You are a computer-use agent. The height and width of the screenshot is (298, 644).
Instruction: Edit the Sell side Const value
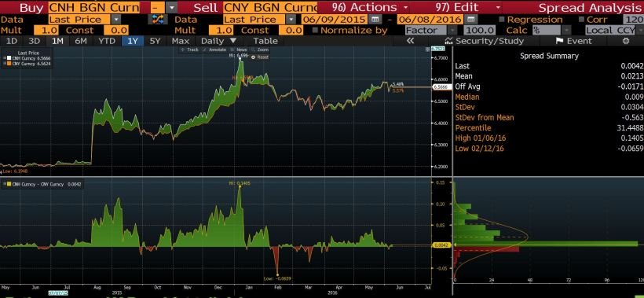(x=291, y=30)
